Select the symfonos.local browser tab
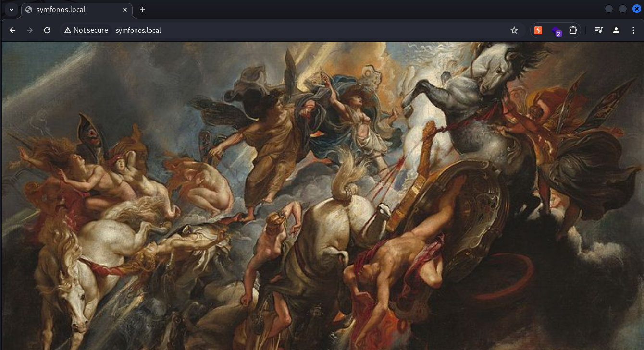This screenshot has height=350, width=644. [x=77, y=10]
